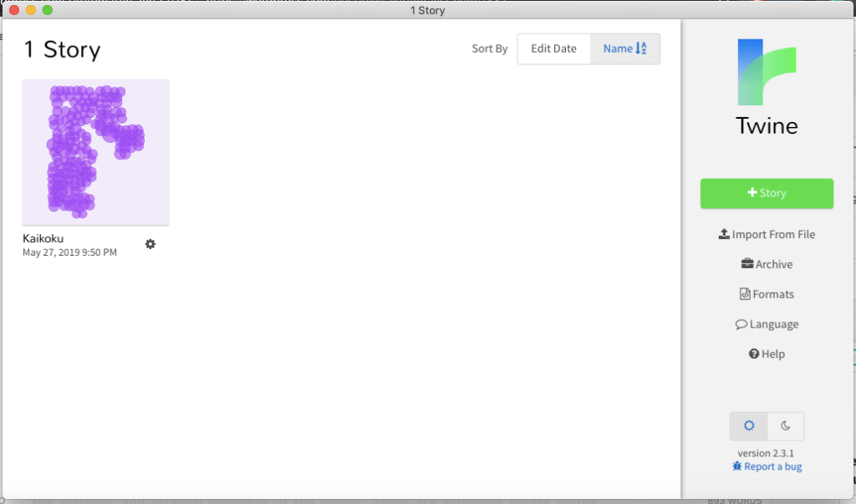Click the Kaikoku story name label
Image resolution: width=856 pixels, height=504 pixels.
point(43,239)
